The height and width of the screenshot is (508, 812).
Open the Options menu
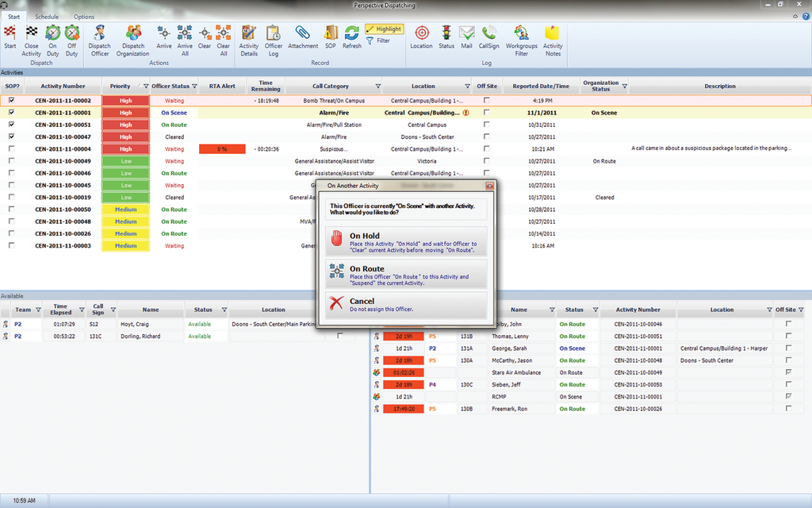pyautogui.click(x=83, y=16)
